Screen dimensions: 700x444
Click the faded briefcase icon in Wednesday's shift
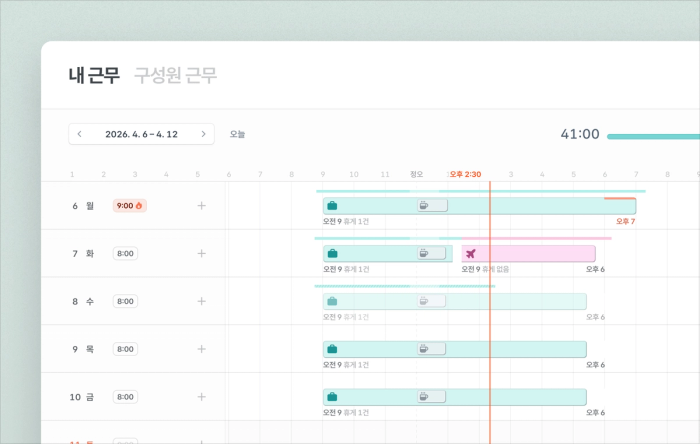point(332,301)
